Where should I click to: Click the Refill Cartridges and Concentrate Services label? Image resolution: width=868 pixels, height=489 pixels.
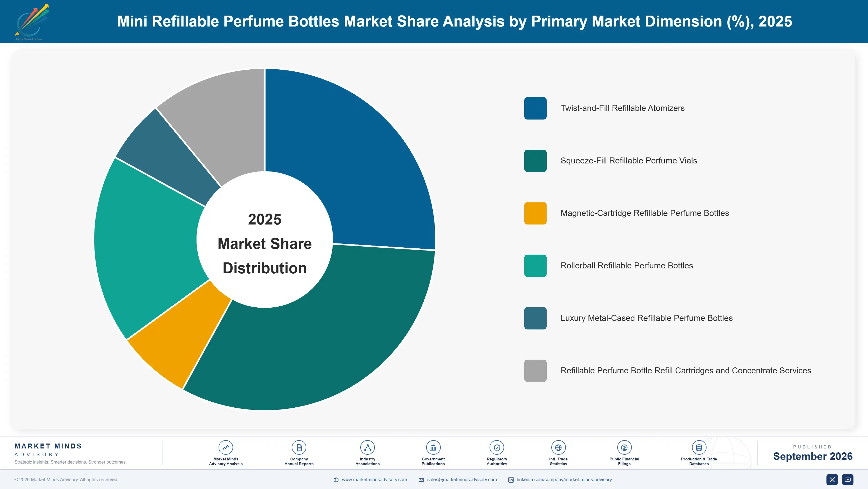click(x=686, y=371)
